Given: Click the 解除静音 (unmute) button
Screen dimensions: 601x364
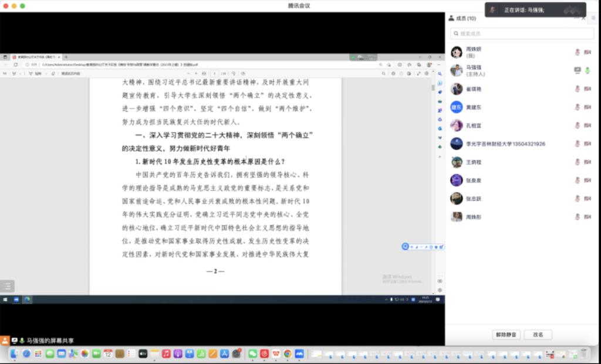Looking at the screenshot, I should (506, 335).
